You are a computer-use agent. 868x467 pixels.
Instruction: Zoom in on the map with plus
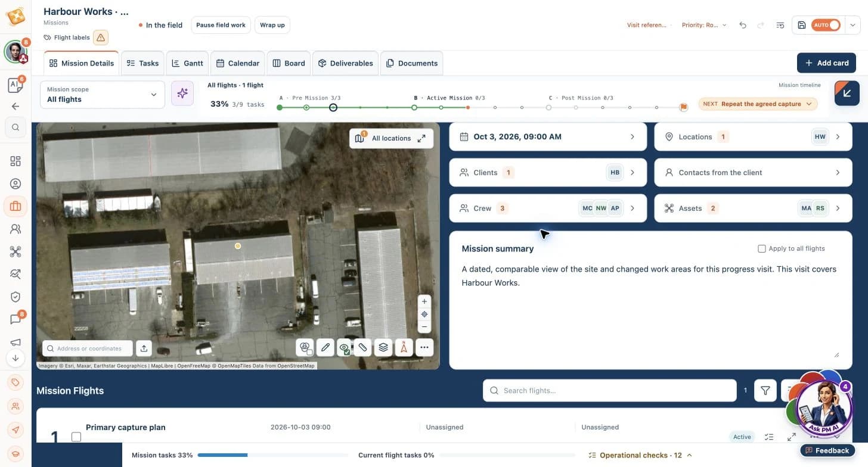click(424, 301)
